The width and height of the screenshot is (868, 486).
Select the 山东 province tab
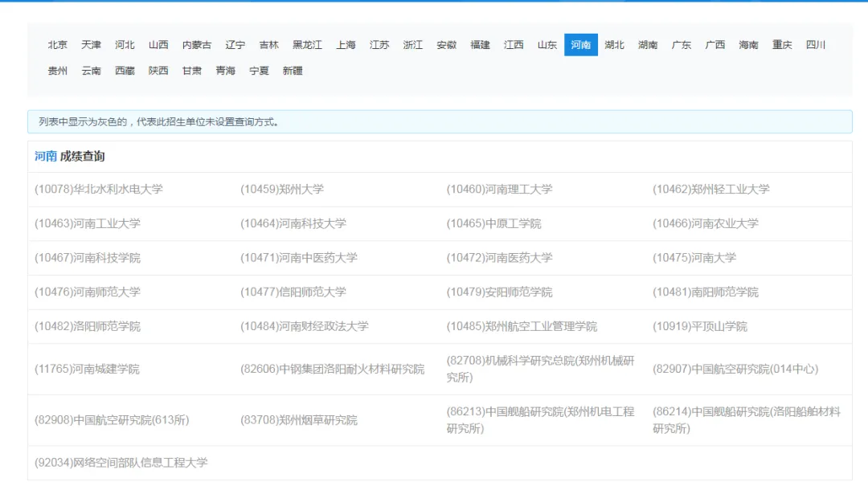pyautogui.click(x=547, y=45)
